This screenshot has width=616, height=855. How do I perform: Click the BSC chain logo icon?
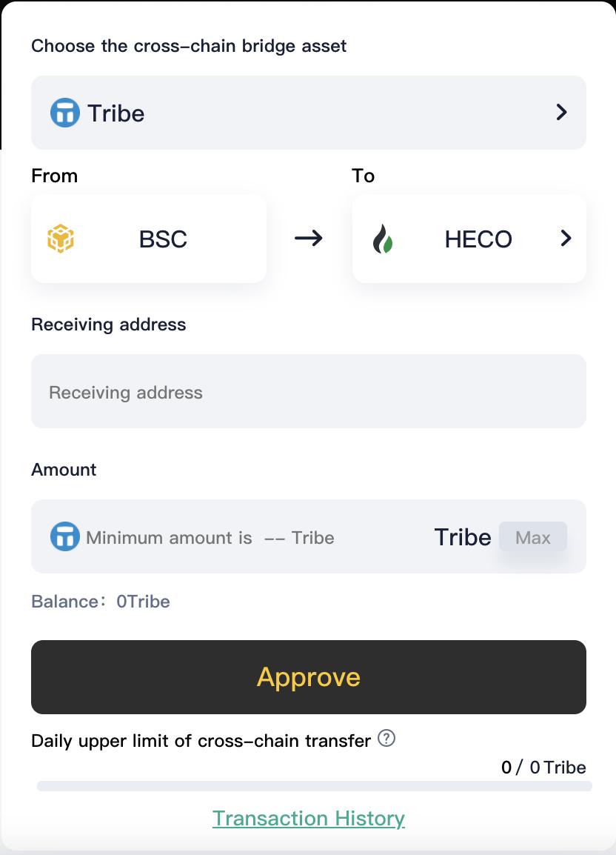[61, 239]
